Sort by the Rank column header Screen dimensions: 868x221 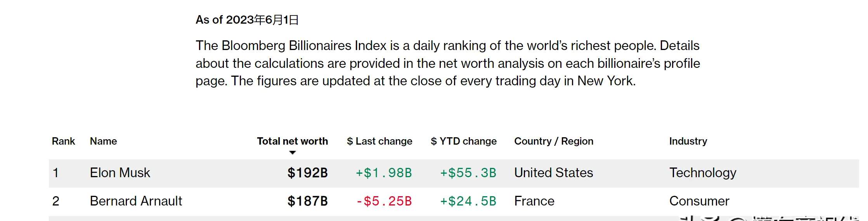pyautogui.click(x=63, y=141)
